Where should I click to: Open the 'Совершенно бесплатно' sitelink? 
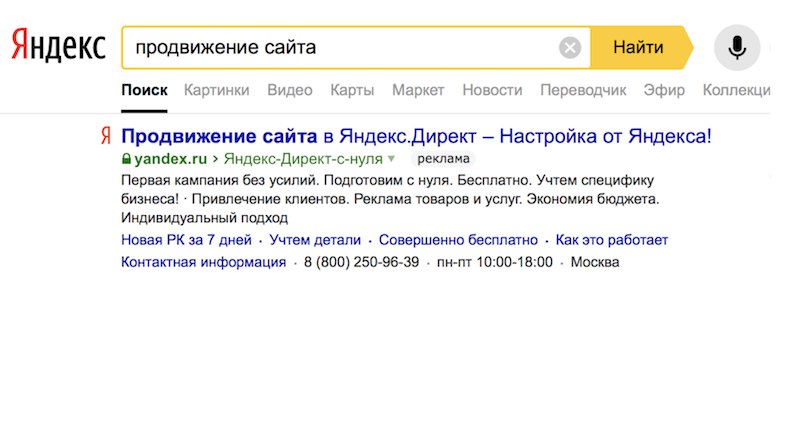click(x=458, y=240)
